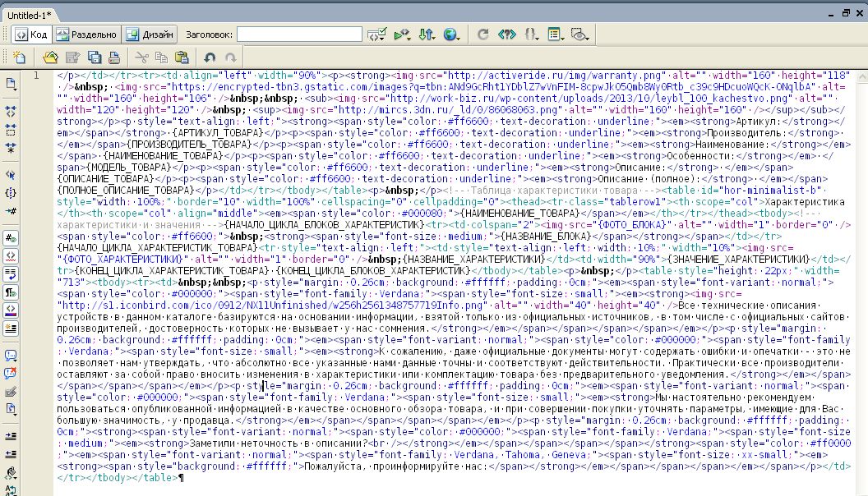Screen dimensions: 868x496
Task: Toggle syntax coloring button
Action: pyautogui.click(x=11, y=310)
